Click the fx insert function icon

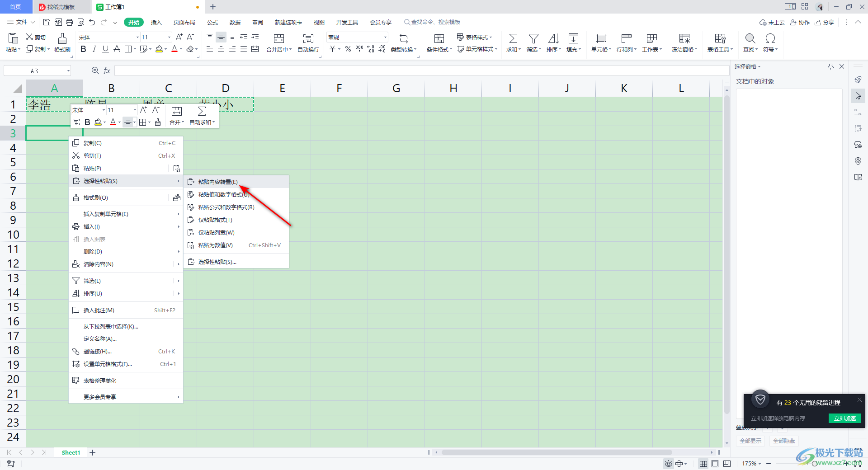107,70
